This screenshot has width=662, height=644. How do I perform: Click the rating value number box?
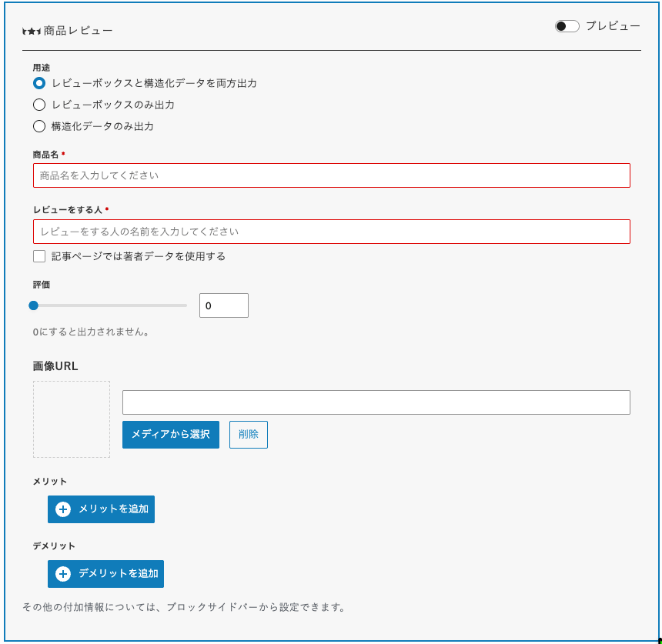tap(223, 305)
